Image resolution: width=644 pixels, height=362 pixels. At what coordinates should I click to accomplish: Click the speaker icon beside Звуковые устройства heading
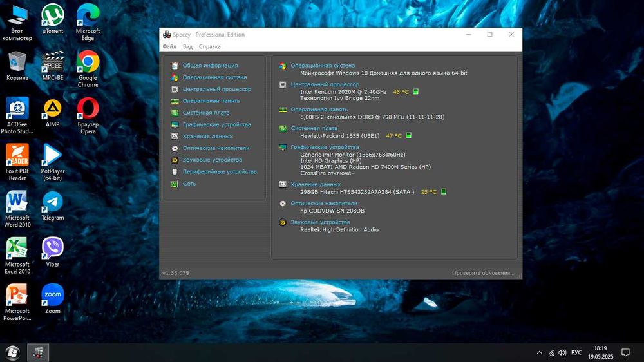click(283, 222)
